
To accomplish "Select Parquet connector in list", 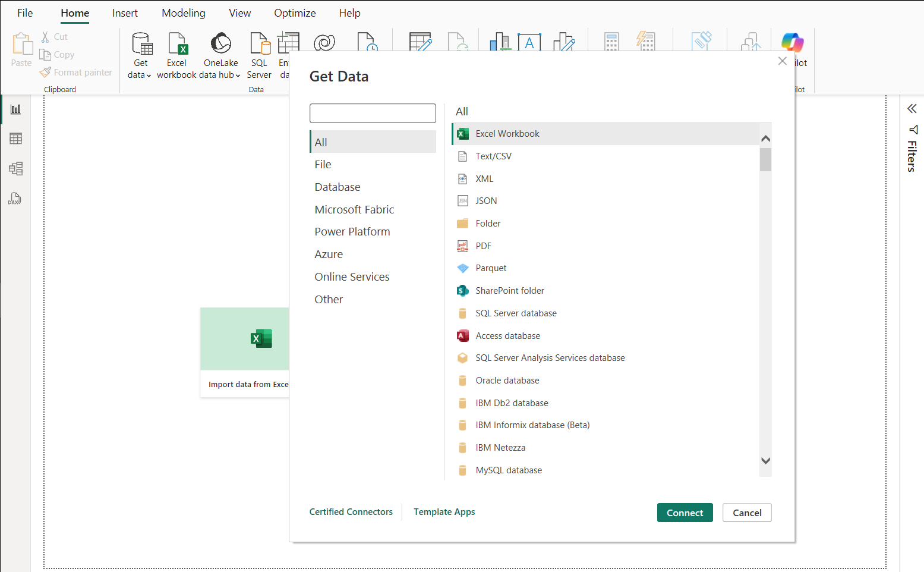I will click(606, 268).
